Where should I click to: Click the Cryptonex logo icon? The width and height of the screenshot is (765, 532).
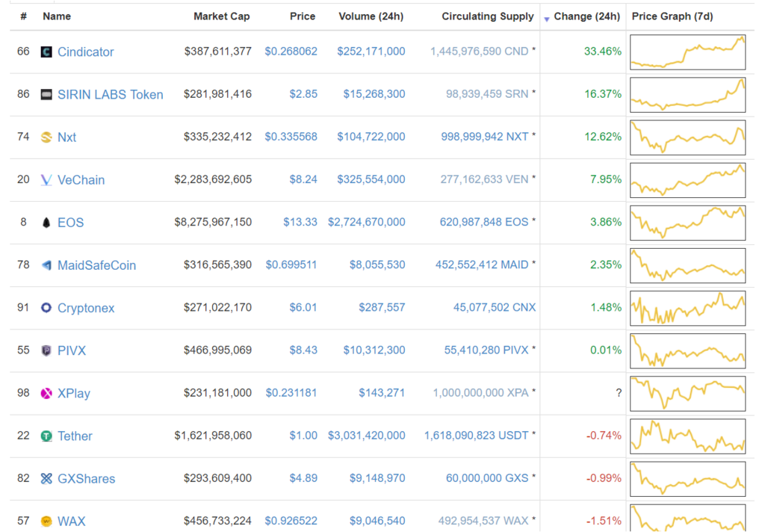(x=46, y=308)
